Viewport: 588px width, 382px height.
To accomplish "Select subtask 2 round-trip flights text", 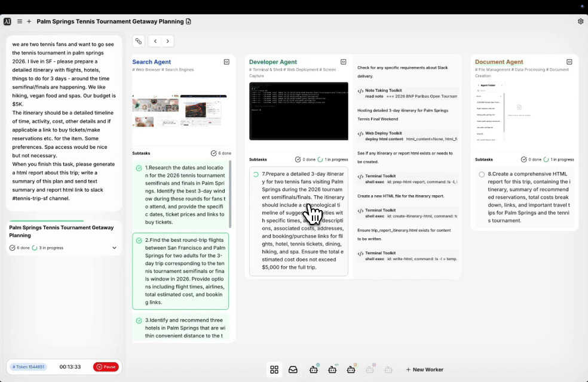I will coord(185,271).
